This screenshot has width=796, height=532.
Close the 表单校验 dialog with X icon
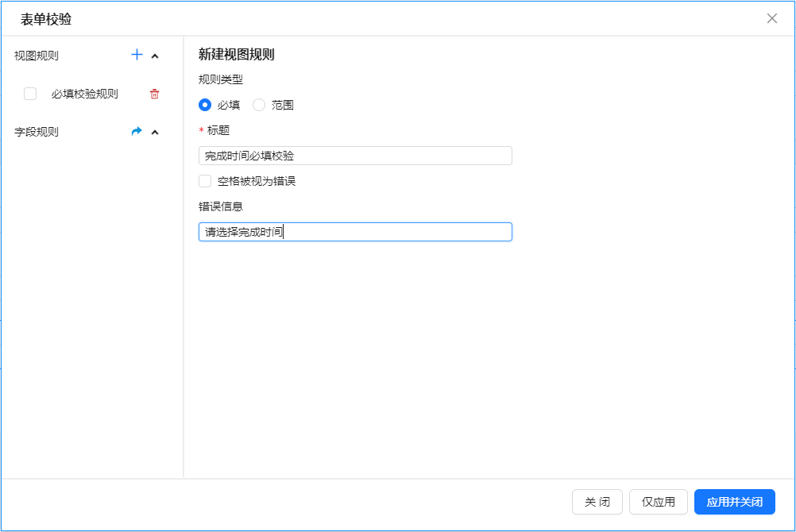pos(771,18)
